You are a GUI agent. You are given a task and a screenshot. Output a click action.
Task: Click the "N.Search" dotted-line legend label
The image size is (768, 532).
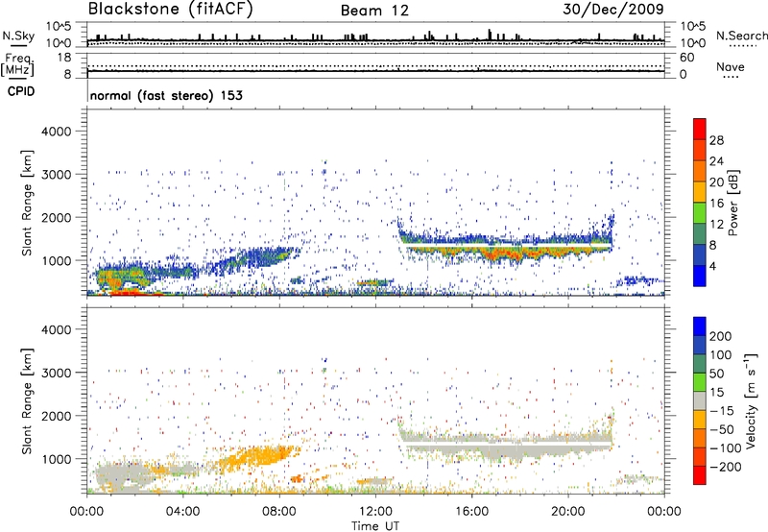coord(741,36)
